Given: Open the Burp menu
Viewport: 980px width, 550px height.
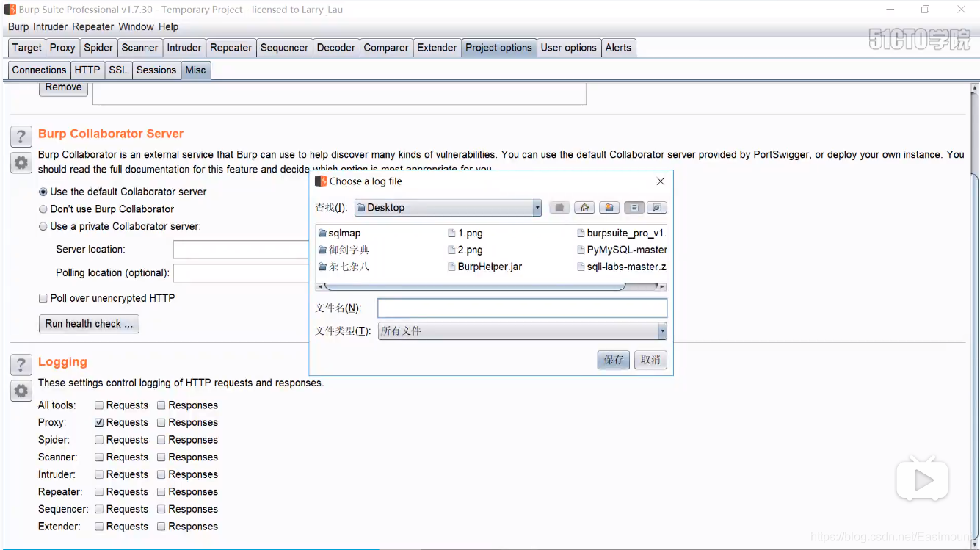Looking at the screenshot, I should point(18,26).
